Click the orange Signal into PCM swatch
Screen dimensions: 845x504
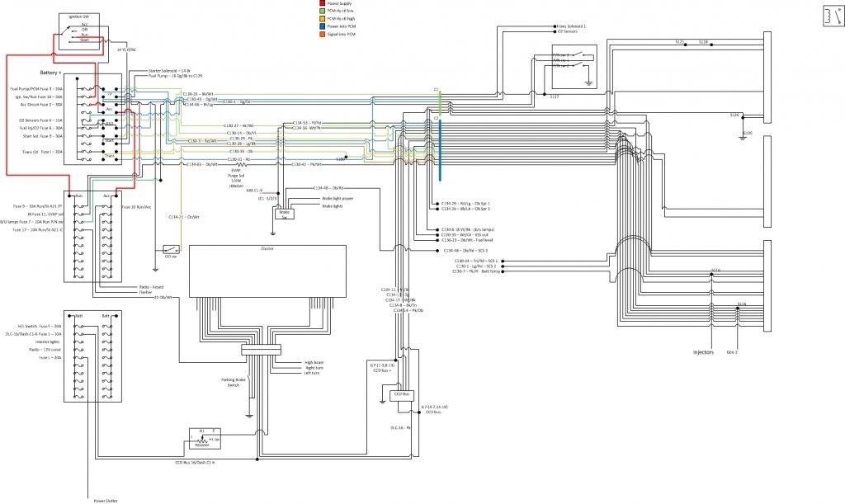point(322,34)
